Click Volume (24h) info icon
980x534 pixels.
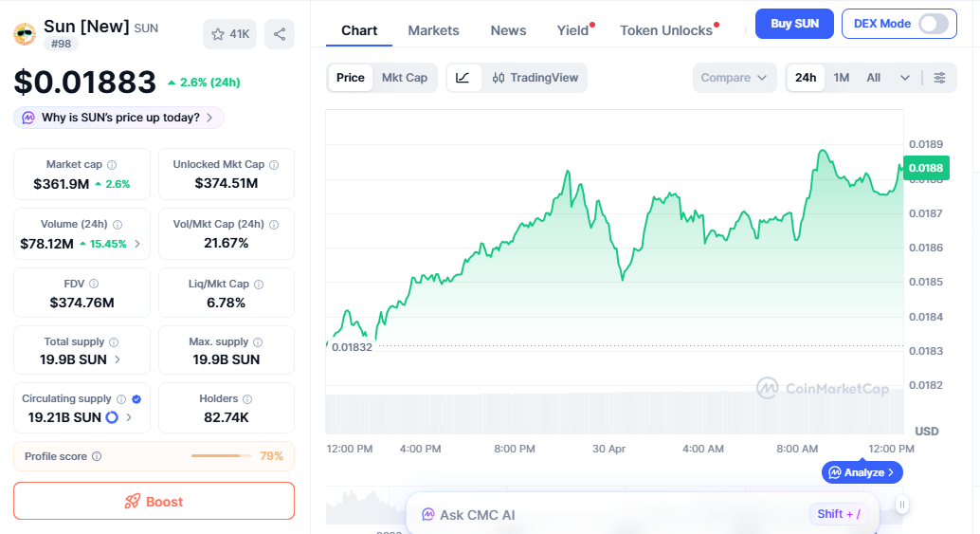pos(118,225)
